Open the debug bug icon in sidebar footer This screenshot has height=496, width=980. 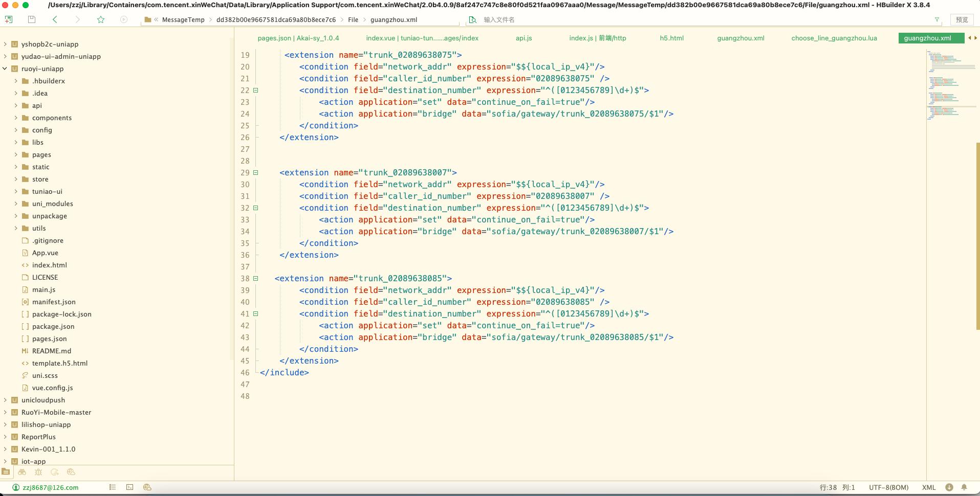[38, 472]
